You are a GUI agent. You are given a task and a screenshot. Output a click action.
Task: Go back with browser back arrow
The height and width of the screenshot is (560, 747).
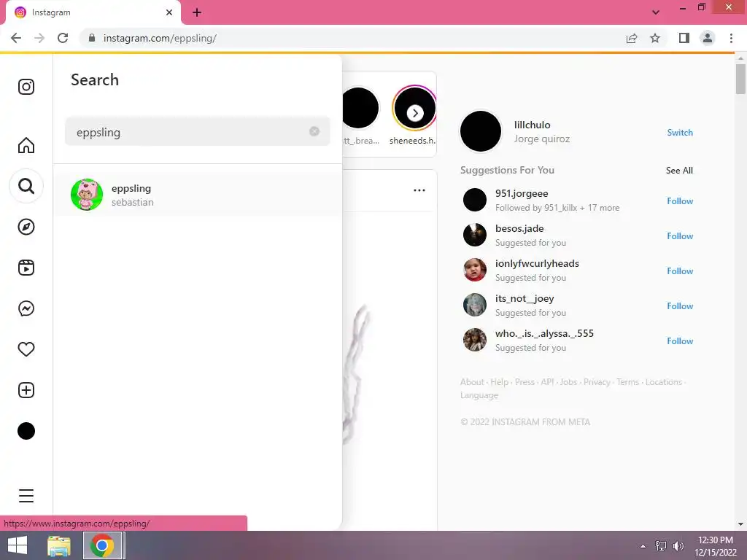(x=16, y=38)
